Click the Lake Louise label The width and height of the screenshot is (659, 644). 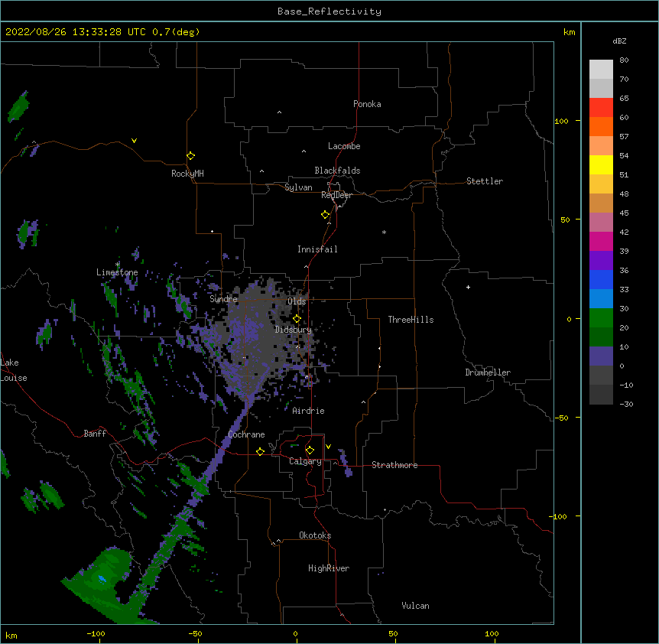pyautogui.click(x=14, y=370)
